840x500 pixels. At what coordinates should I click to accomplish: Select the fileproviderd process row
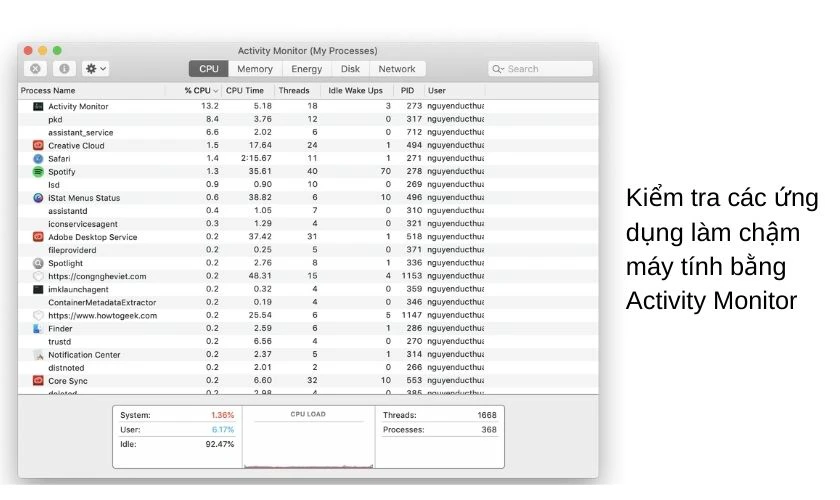pos(308,250)
